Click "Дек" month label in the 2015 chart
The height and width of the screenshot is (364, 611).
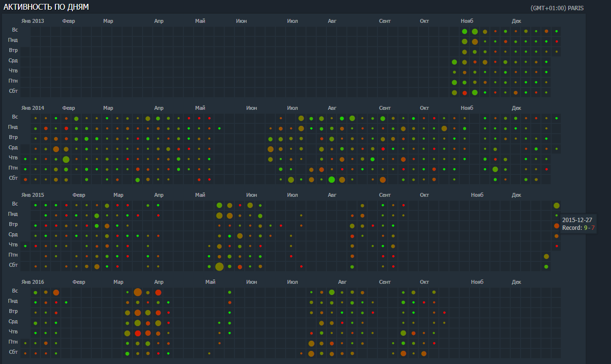point(516,195)
